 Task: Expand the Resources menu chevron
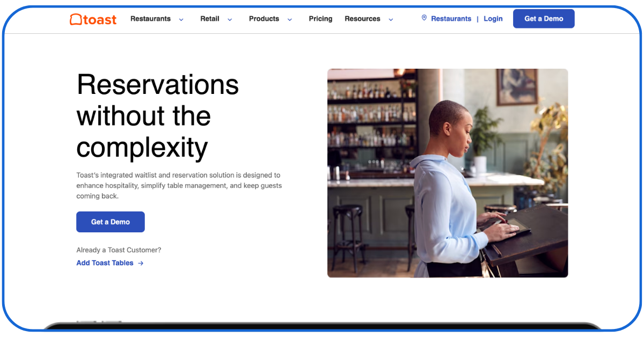point(391,19)
